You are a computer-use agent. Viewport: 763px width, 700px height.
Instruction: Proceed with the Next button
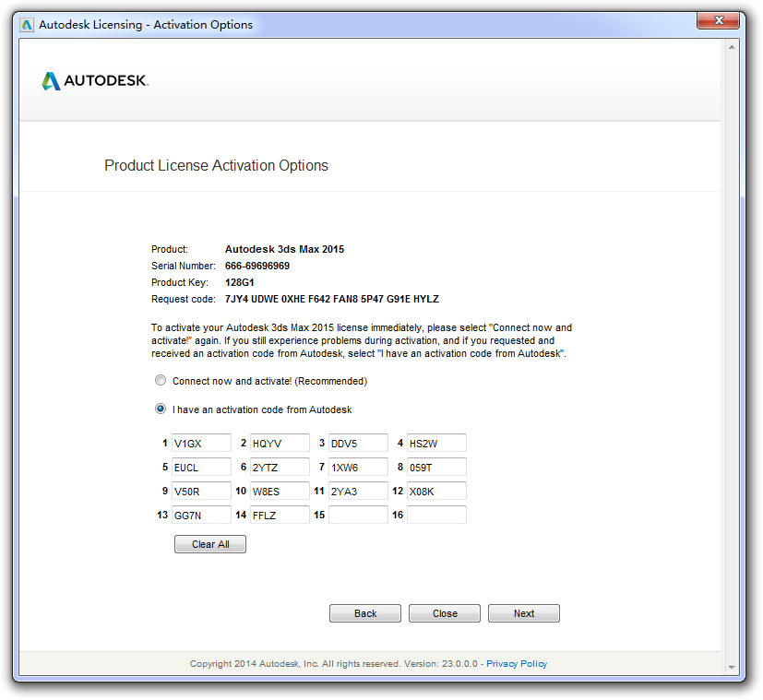click(x=524, y=613)
